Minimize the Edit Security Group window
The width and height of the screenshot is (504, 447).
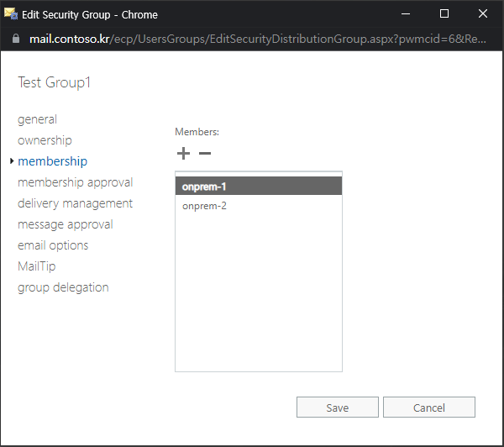tap(406, 13)
